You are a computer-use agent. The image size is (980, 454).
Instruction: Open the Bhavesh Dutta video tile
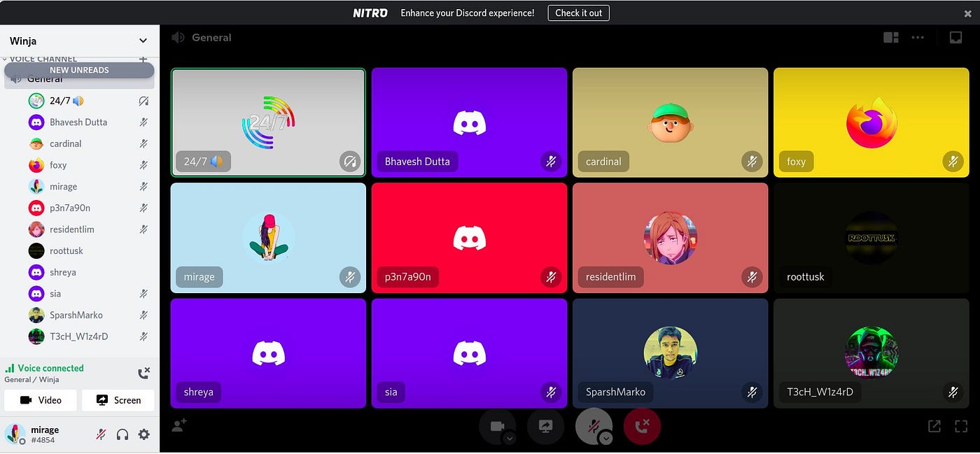coord(469,122)
